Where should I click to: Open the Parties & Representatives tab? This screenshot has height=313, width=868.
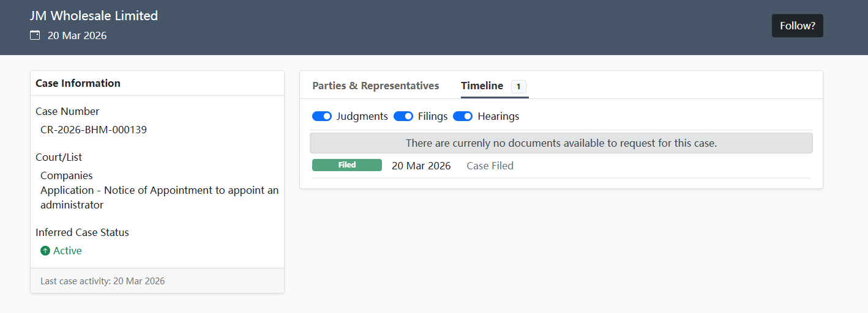point(376,86)
